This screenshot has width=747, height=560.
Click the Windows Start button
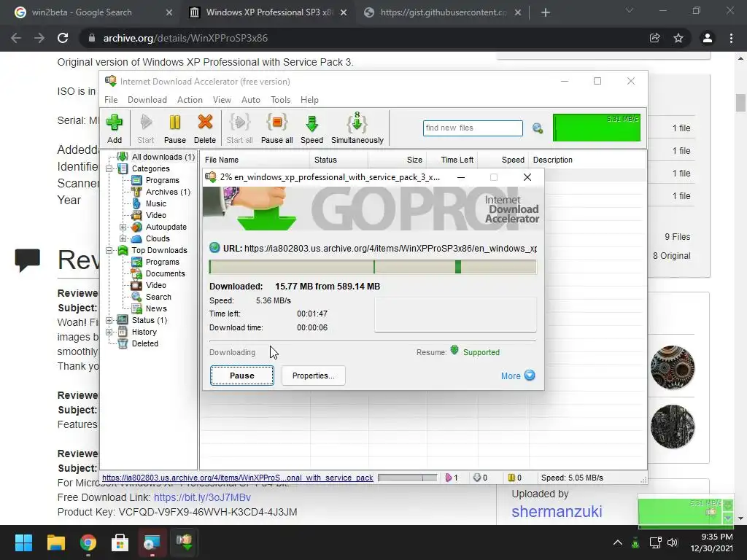pos(23,542)
